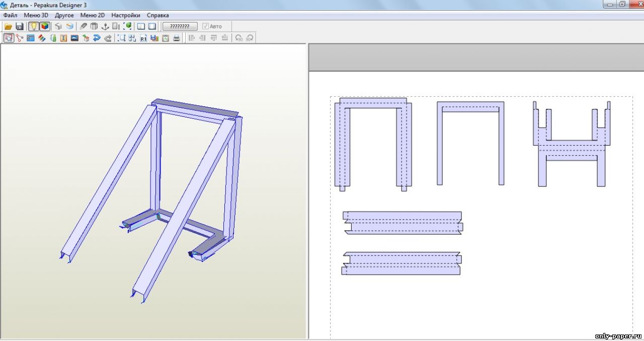Open the Файл menu
Screen dimensions: 644x341
10,15
